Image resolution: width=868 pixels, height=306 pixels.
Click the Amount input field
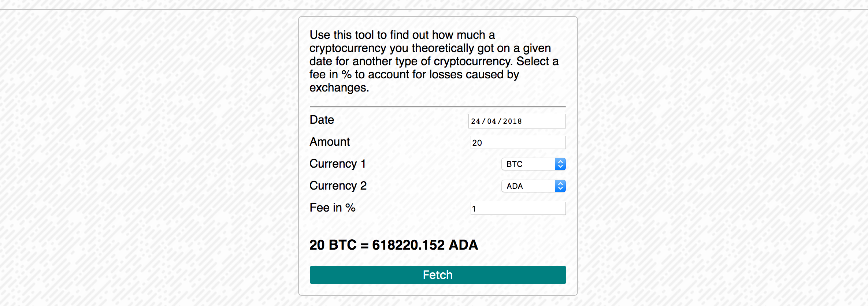point(518,142)
